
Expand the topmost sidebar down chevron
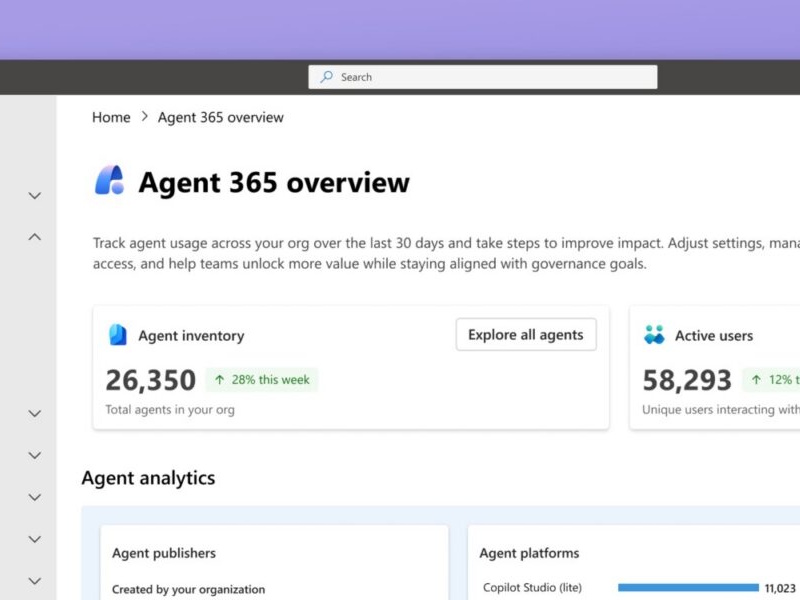pos(35,196)
